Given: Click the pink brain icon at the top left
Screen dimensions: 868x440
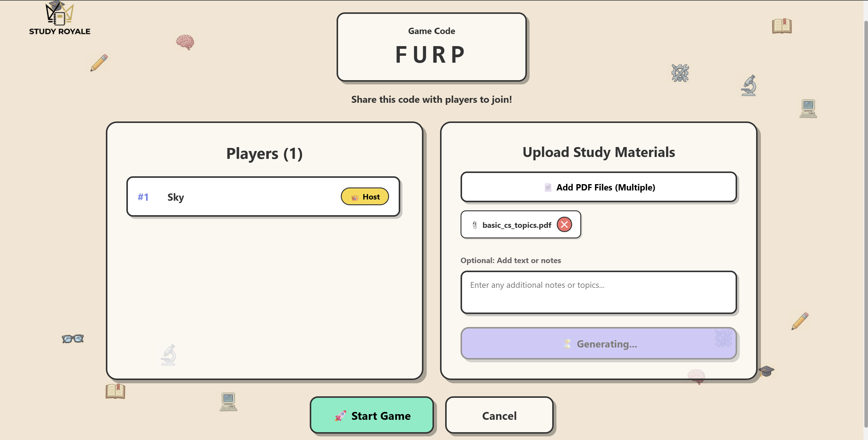Looking at the screenshot, I should click(x=185, y=42).
